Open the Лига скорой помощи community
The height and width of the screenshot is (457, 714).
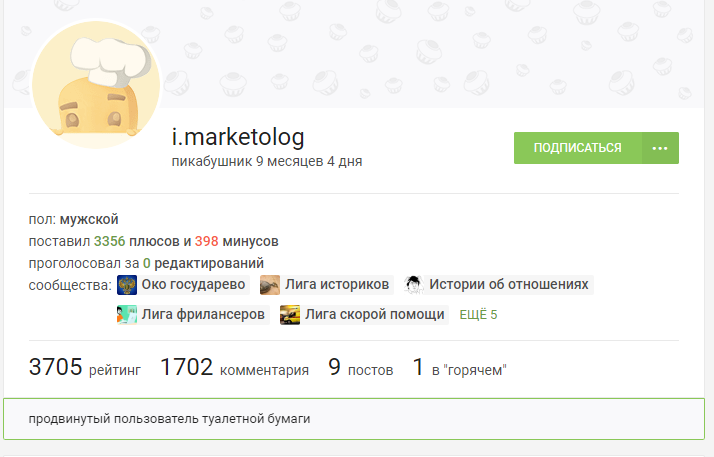(x=375, y=315)
